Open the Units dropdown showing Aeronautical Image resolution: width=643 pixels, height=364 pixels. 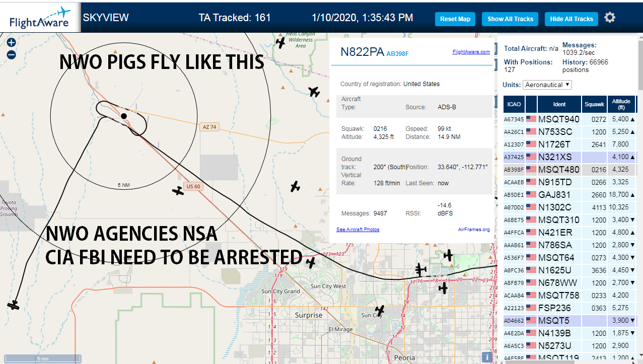click(x=547, y=85)
